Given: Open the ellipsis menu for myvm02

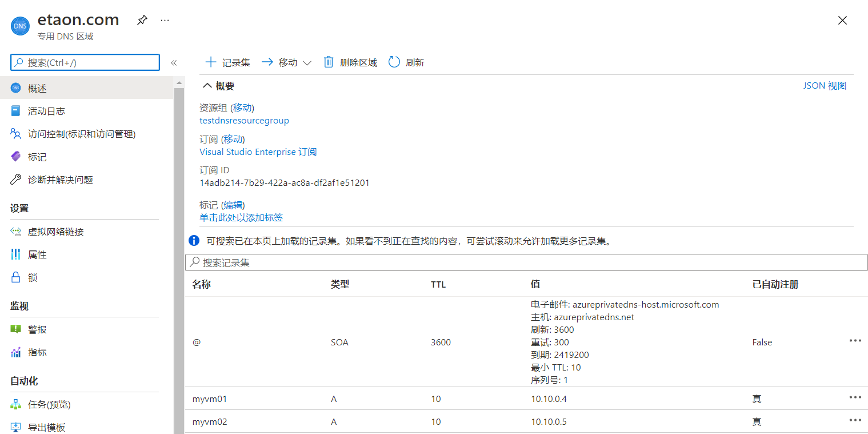Looking at the screenshot, I should click(x=855, y=420).
